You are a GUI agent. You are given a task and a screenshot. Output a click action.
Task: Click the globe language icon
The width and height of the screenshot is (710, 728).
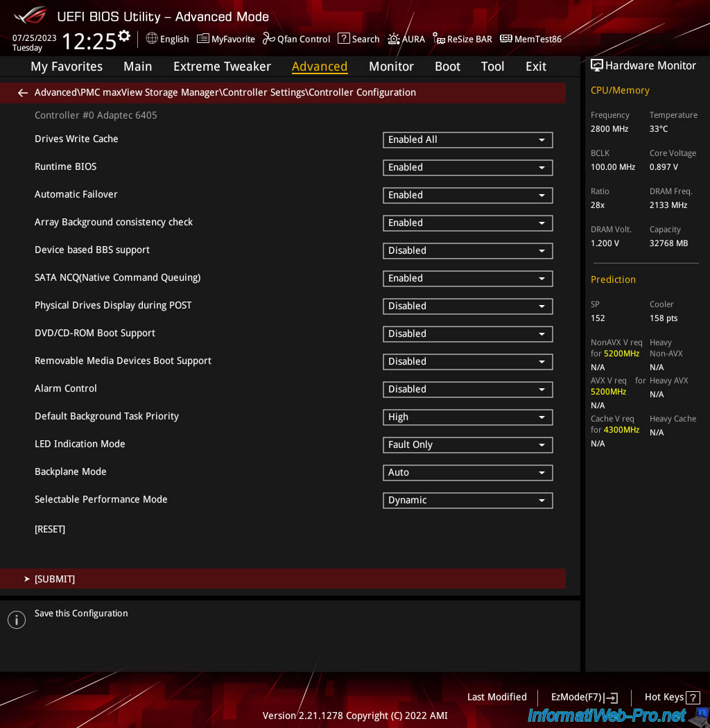coord(152,38)
